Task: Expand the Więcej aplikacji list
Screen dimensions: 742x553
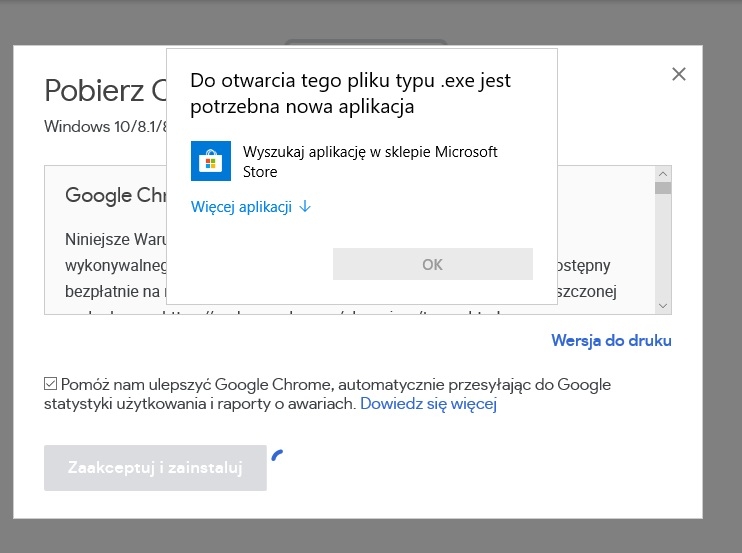Action: coord(251,207)
